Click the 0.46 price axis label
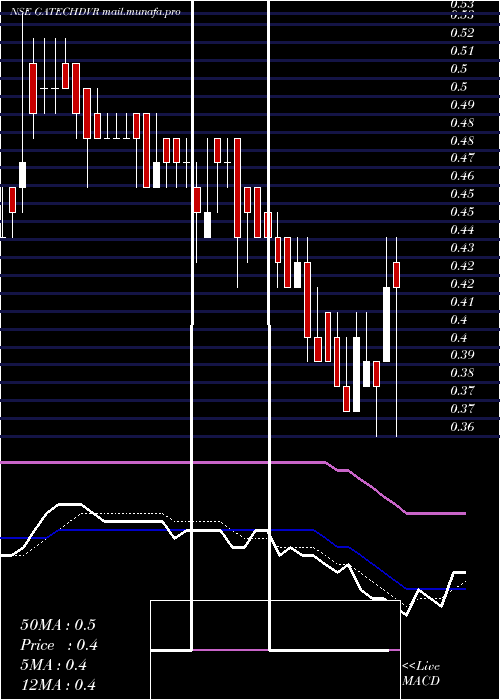Image resolution: width=500 pixels, height=700 pixels. [462, 175]
